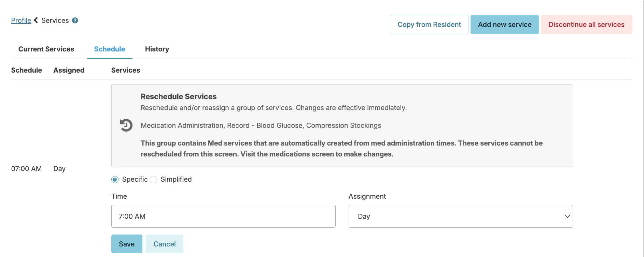This screenshot has height=257, width=644.
Task: Switch to the Current Services tab
Action: (46, 49)
